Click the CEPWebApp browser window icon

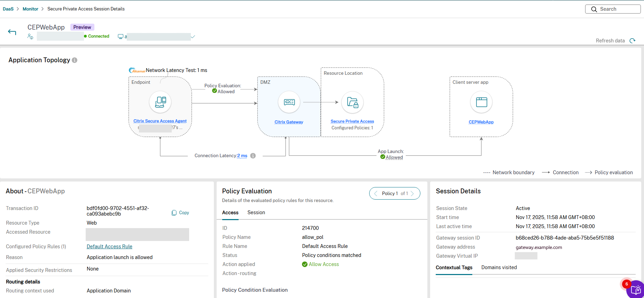coord(481,102)
